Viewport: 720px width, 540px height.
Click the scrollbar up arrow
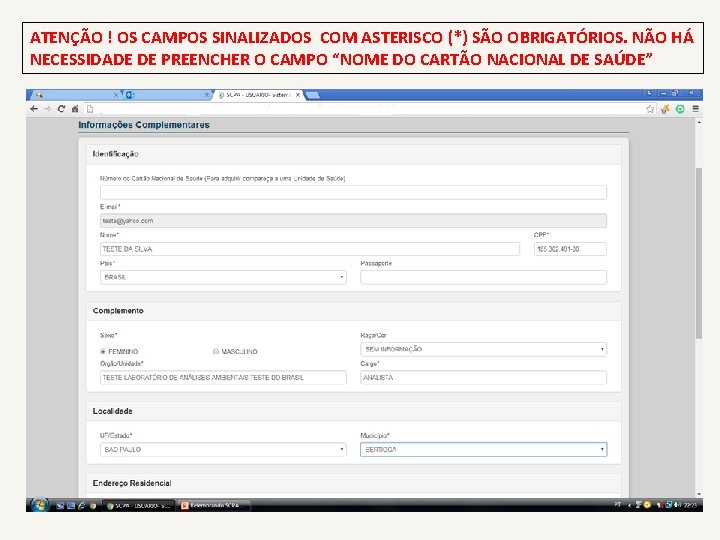699,123
